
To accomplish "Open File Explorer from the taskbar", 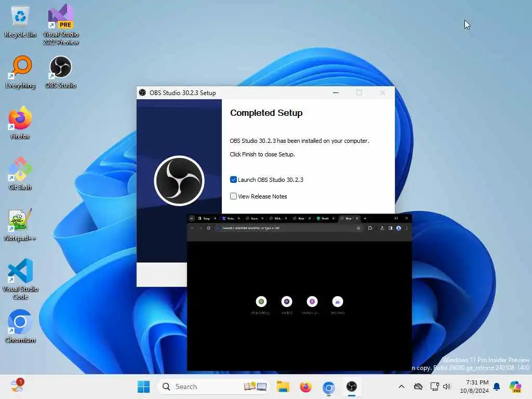I will 283,387.
